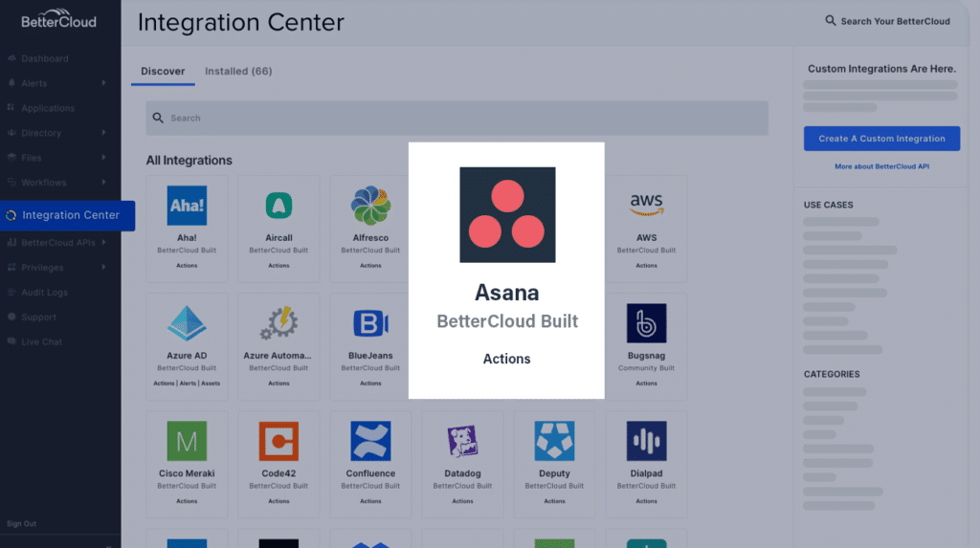This screenshot has width=980, height=548.
Task: Expand the Alerts submenu arrow
Action: point(103,82)
